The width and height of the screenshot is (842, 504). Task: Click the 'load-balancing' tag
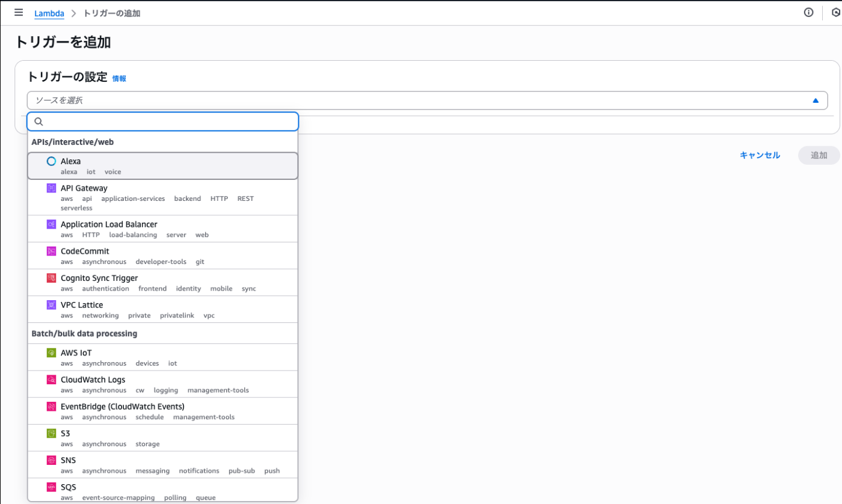click(133, 235)
